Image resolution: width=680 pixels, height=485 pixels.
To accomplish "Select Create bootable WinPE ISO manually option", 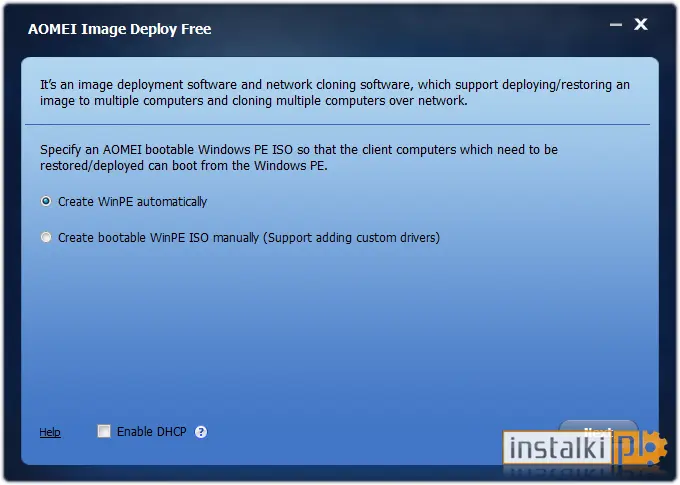I will (x=46, y=237).
